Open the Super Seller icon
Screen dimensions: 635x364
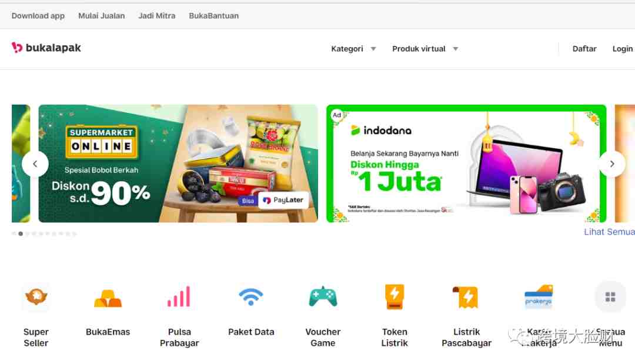tap(36, 297)
